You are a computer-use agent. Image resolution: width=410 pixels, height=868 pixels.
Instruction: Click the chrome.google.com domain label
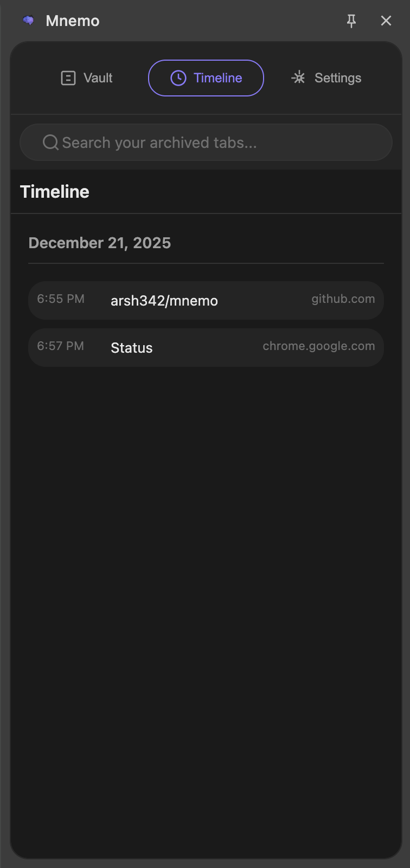click(318, 346)
